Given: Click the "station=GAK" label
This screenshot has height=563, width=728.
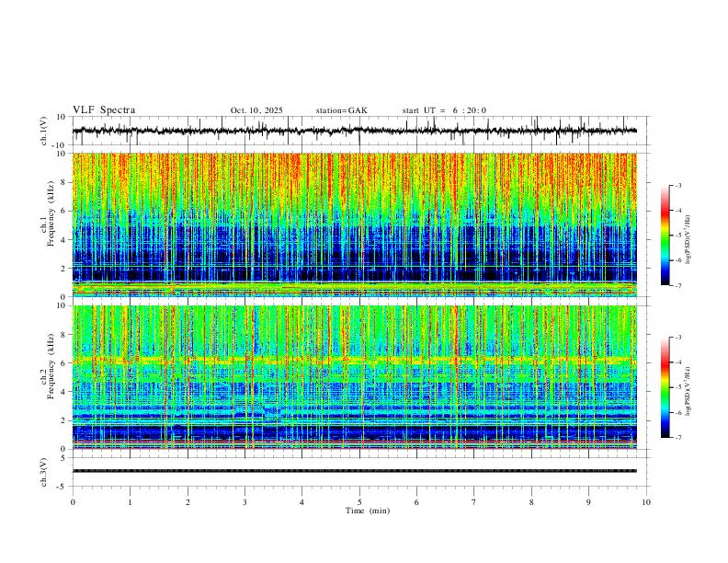Looking at the screenshot, I should pyautogui.click(x=342, y=110).
